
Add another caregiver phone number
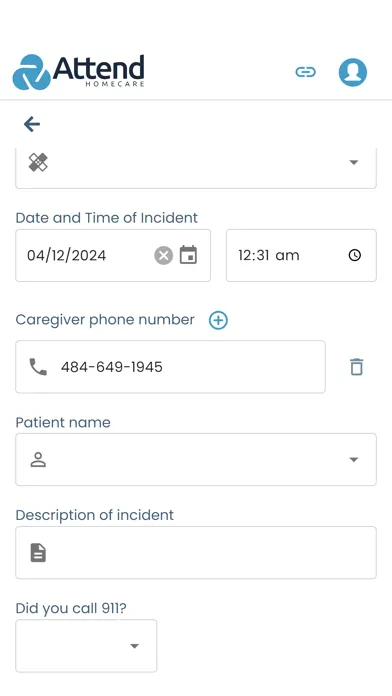218,320
